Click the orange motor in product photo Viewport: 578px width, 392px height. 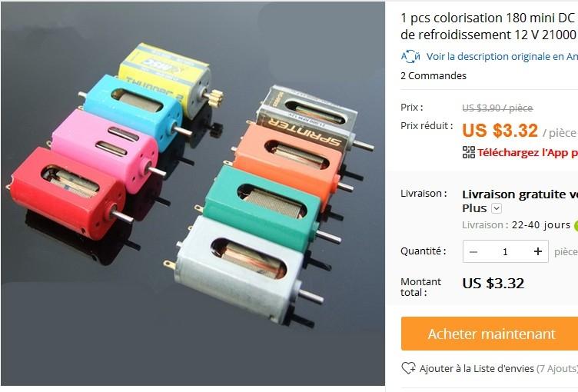click(291, 160)
